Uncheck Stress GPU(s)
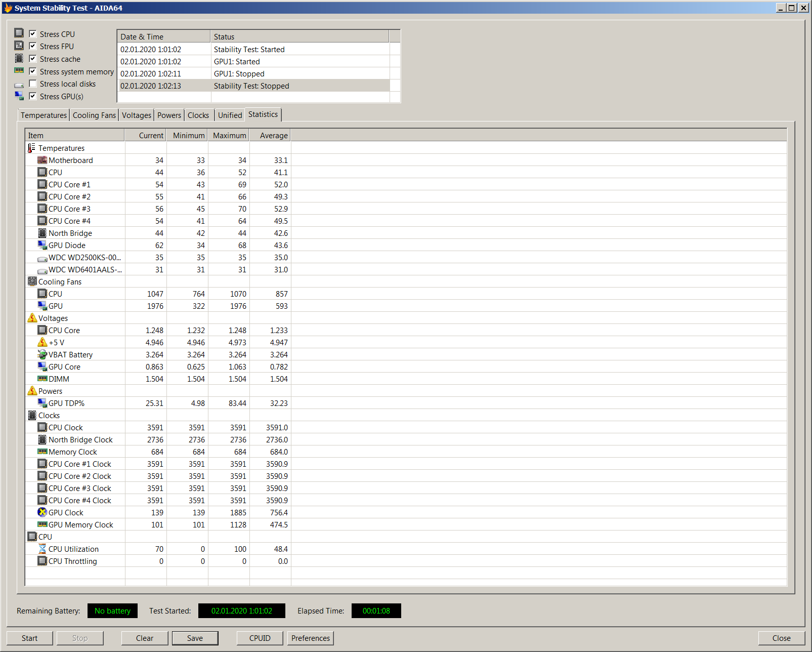812x652 pixels. (33, 96)
